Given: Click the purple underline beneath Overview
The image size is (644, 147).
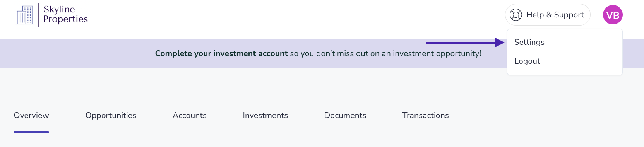Looking at the screenshot, I should [x=31, y=132].
